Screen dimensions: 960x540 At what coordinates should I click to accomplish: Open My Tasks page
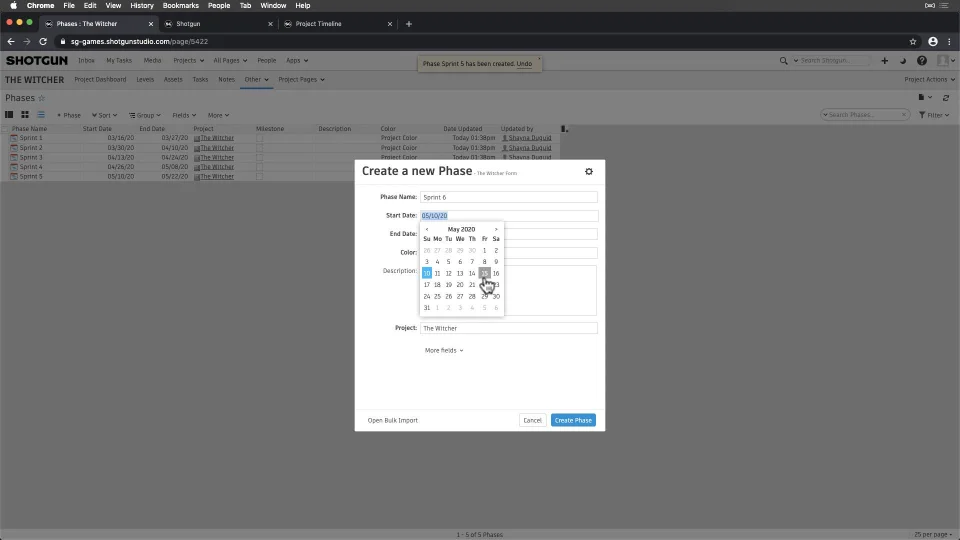point(119,61)
